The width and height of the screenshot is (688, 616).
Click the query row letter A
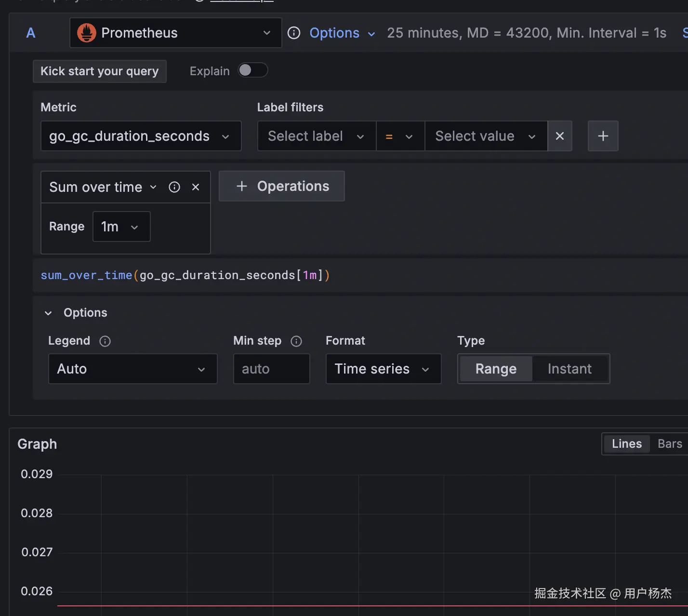point(31,33)
